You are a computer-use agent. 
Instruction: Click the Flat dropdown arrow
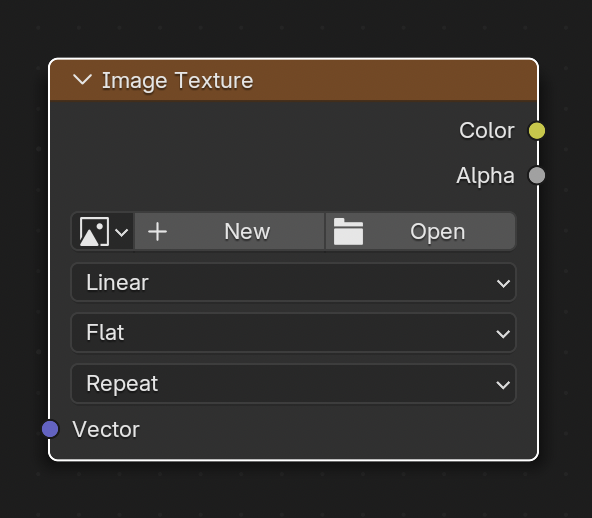(503, 334)
